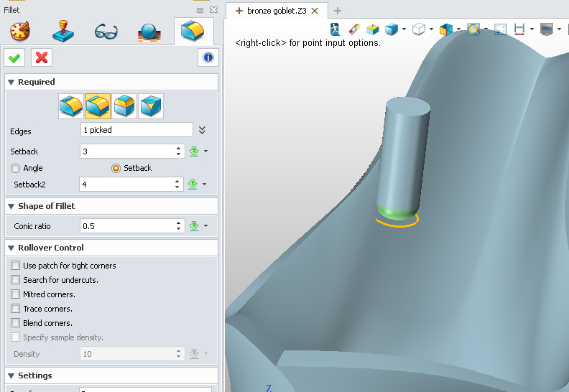Open the blue info help icon
This screenshot has width=569, height=392.
point(208,57)
